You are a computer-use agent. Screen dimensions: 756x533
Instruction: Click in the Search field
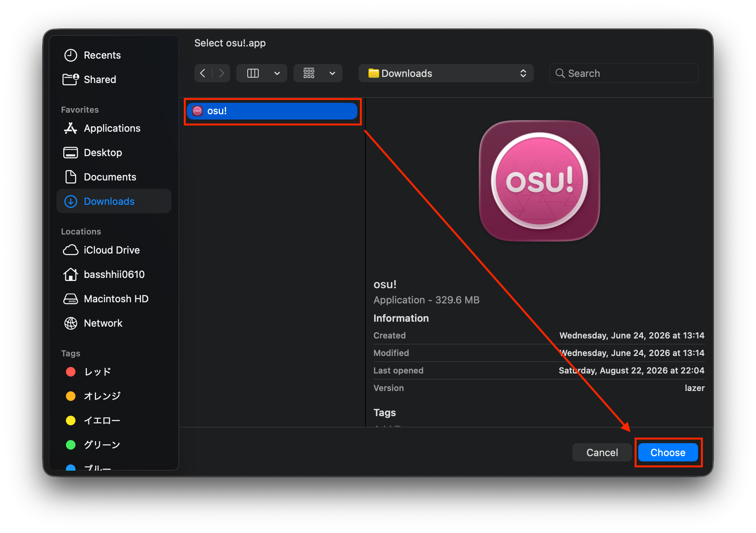(624, 73)
